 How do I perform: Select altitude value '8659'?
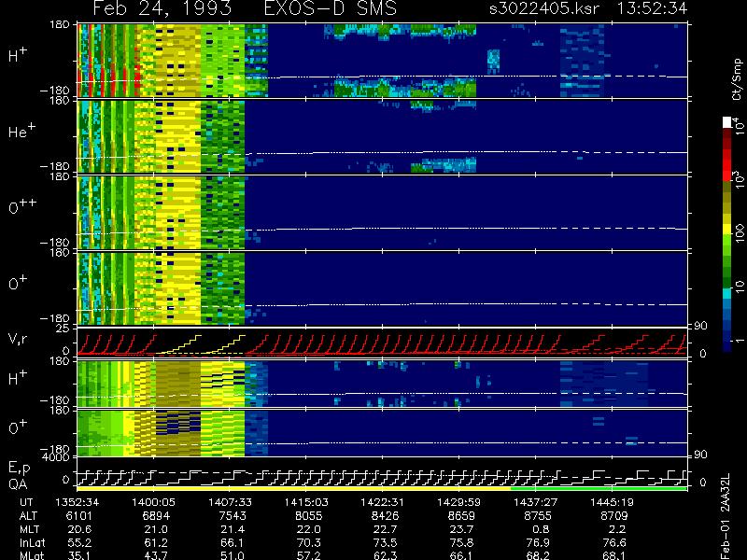[x=461, y=516]
